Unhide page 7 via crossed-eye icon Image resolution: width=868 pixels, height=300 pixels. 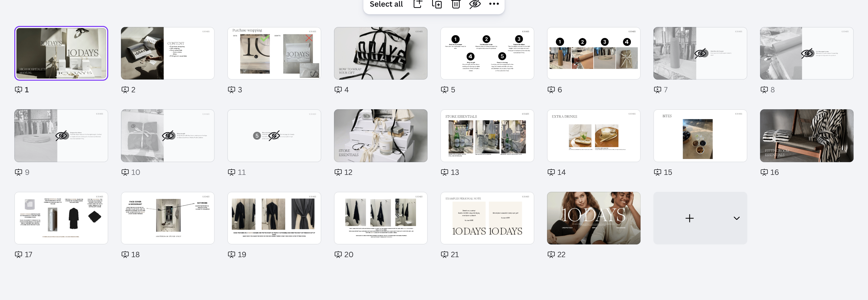coord(700,53)
